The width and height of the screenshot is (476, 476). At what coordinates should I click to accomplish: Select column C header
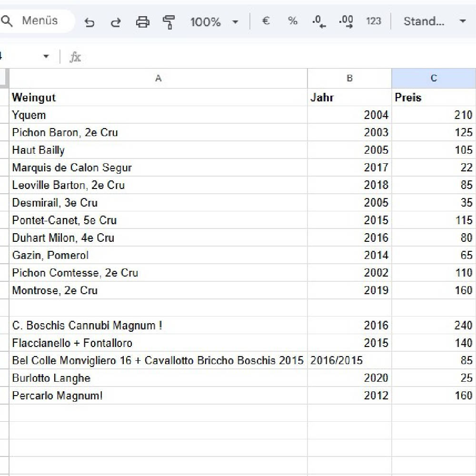[434, 79]
